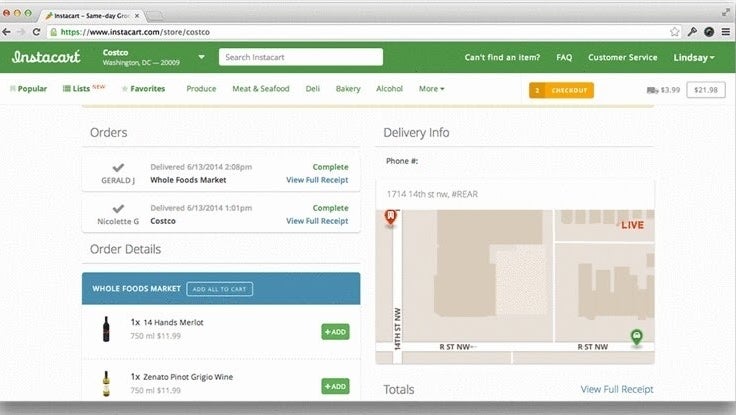The width and height of the screenshot is (736, 415).
Task: Click the Zenato Pinot Grigio bottle image
Action: tap(106, 384)
